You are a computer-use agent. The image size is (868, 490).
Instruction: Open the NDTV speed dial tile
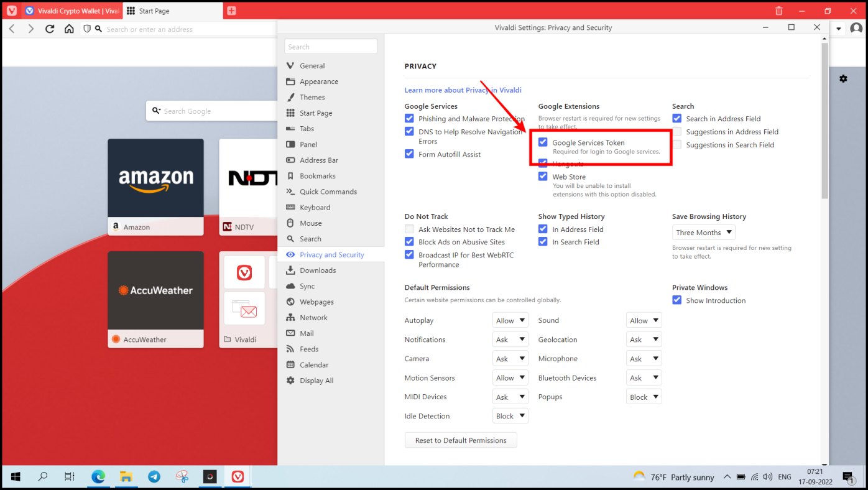click(x=249, y=187)
